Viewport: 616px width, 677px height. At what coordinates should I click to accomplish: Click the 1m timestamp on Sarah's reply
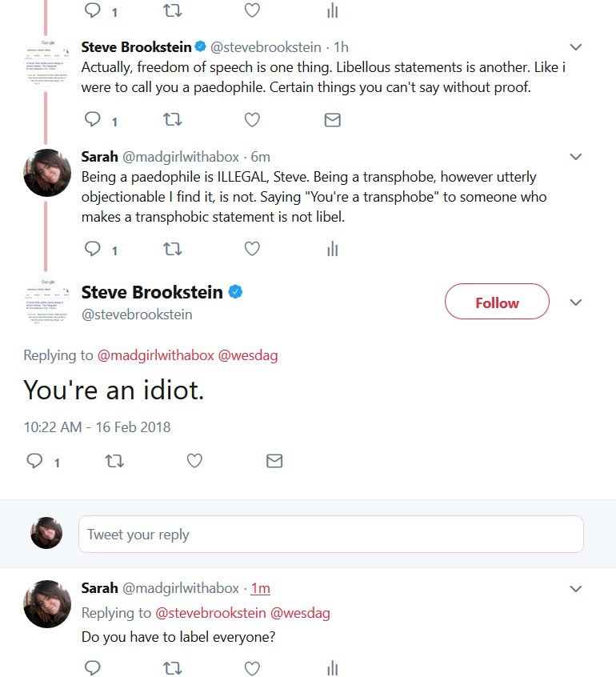pyautogui.click(x=260, y=588)
